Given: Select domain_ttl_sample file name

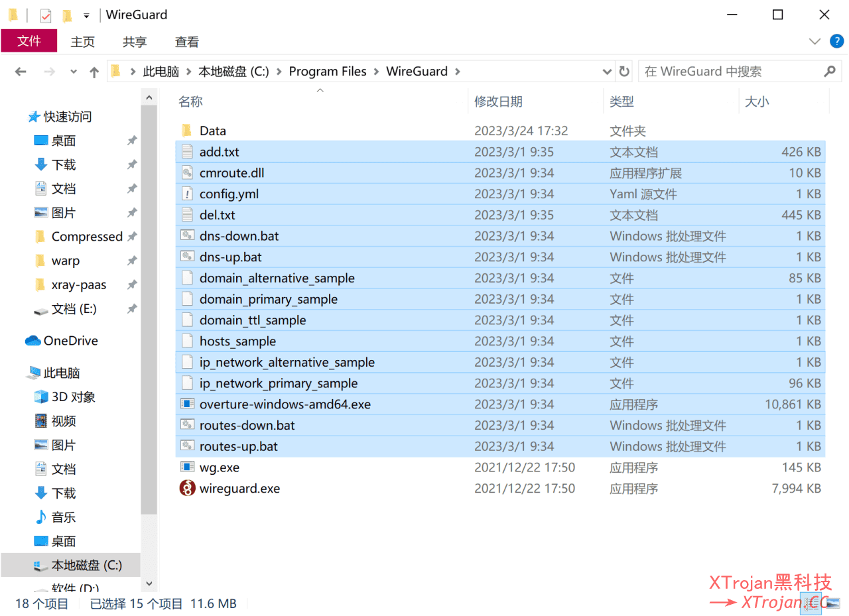Looking at the screenshot, I should tap(253, 320).
